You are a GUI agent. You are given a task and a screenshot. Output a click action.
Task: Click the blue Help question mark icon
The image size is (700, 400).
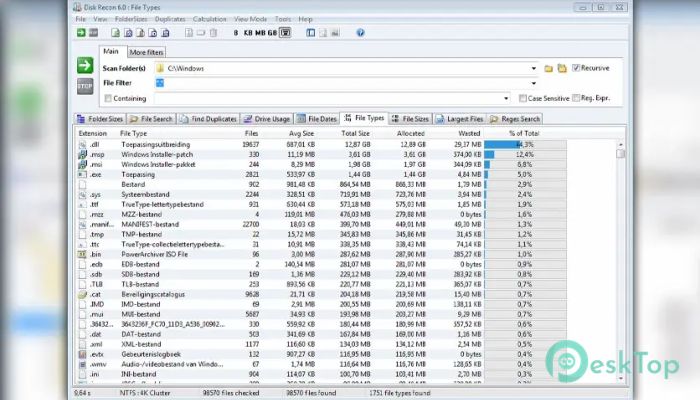click(x=360, y=33)
